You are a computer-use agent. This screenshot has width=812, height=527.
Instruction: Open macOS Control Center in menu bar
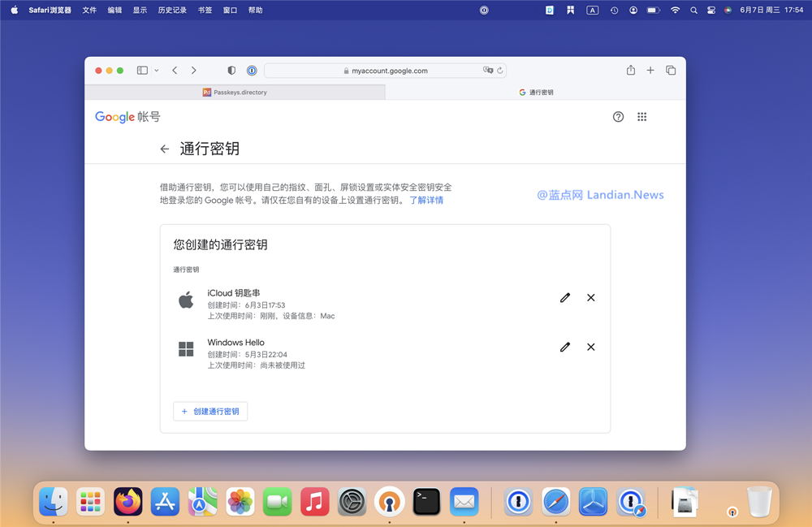711,11
